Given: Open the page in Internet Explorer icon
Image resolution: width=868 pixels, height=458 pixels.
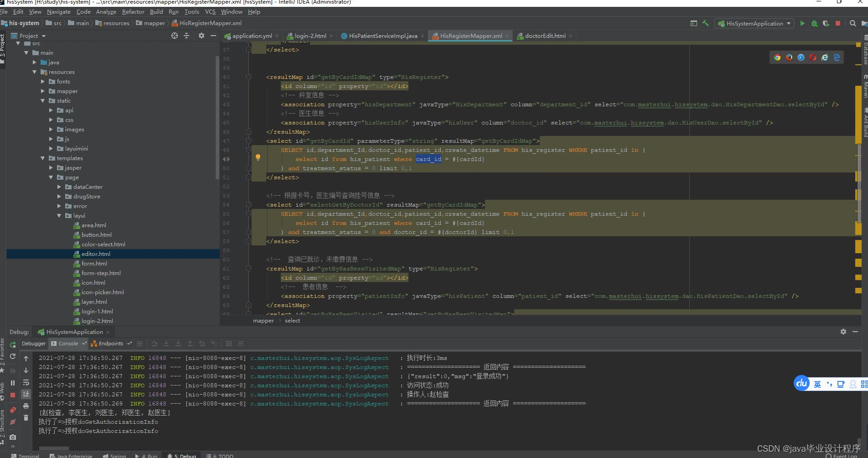Looking at the screenshot, I should pyautogui.click(x=825, y=57).
